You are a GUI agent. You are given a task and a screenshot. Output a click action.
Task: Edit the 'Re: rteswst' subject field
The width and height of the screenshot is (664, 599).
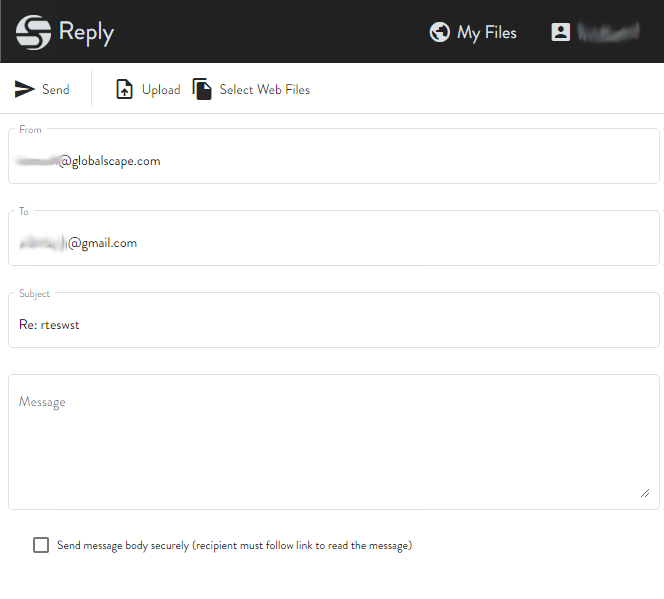[x=333, y=324]
